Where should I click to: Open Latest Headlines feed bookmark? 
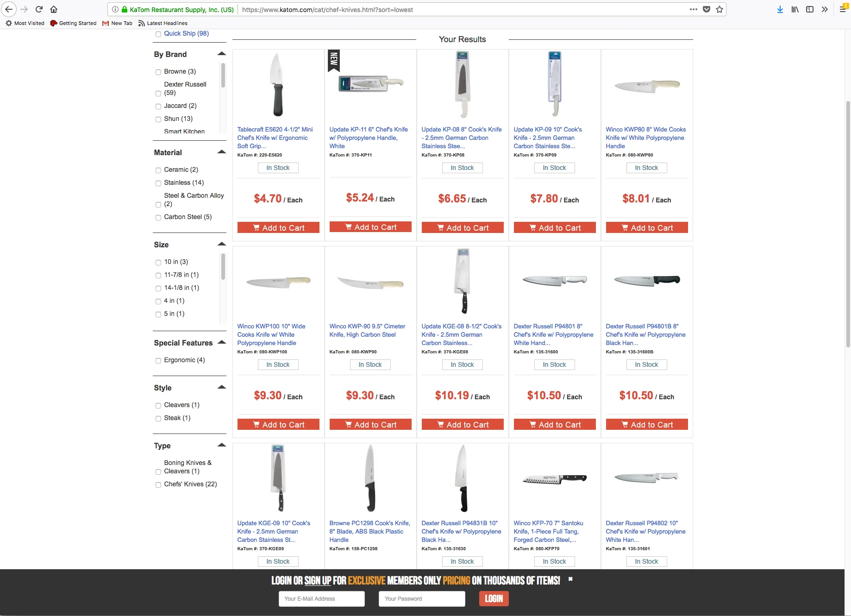163,23
